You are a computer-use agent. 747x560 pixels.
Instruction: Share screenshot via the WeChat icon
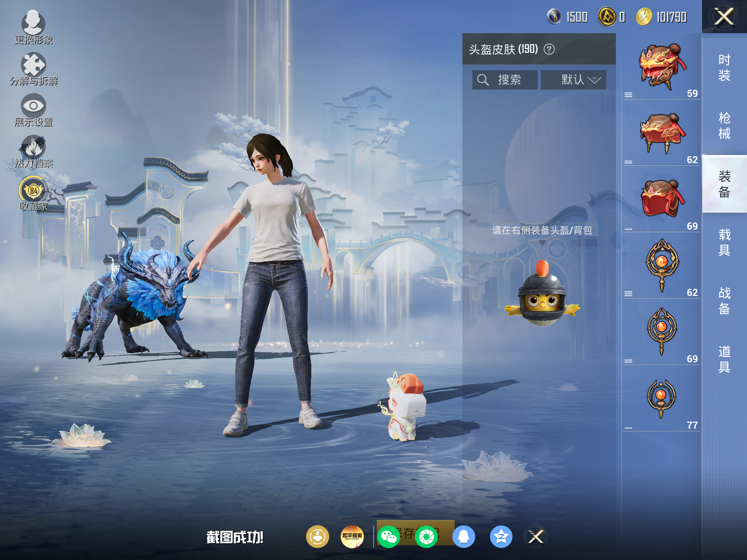(x=389, y=536)
